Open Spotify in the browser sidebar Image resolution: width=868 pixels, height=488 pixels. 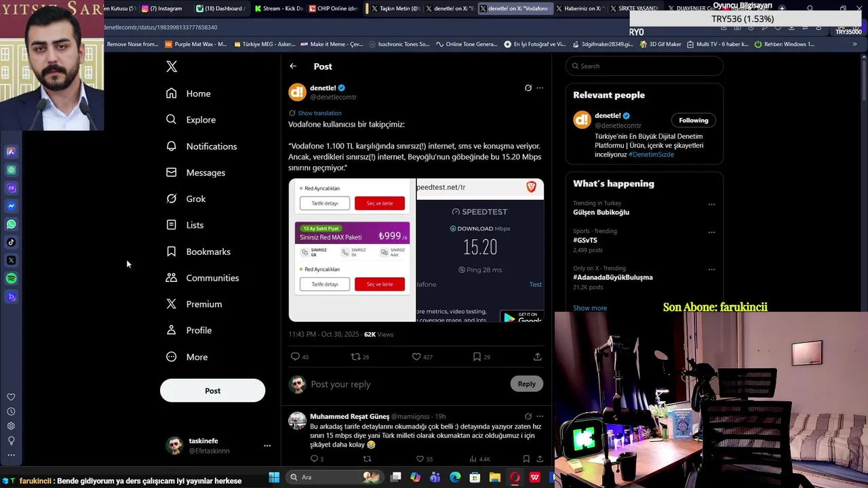click(x=12, y=279)
